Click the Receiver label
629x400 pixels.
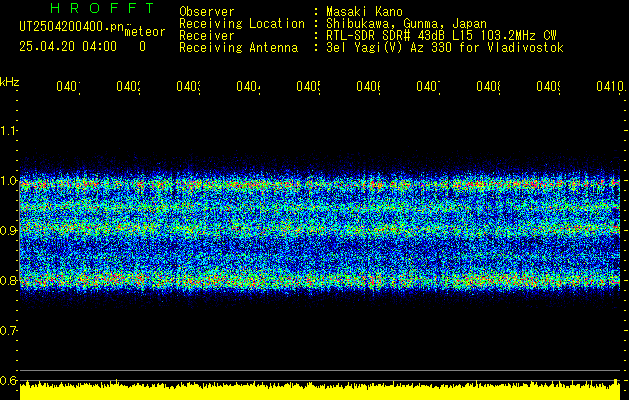pyautogui.click(x=207, y=36)
